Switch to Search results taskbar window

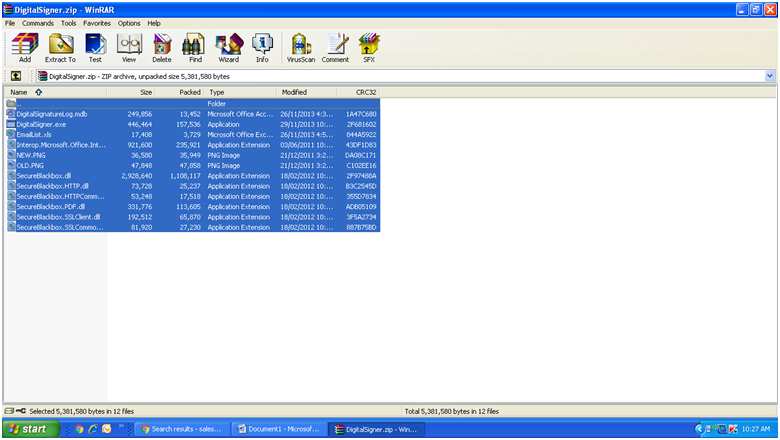[182, 429]
